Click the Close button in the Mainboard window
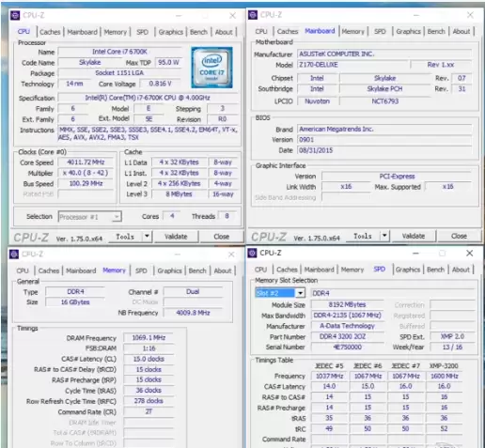This screenshot has height=448, width=485. click(x=459, y=236)
